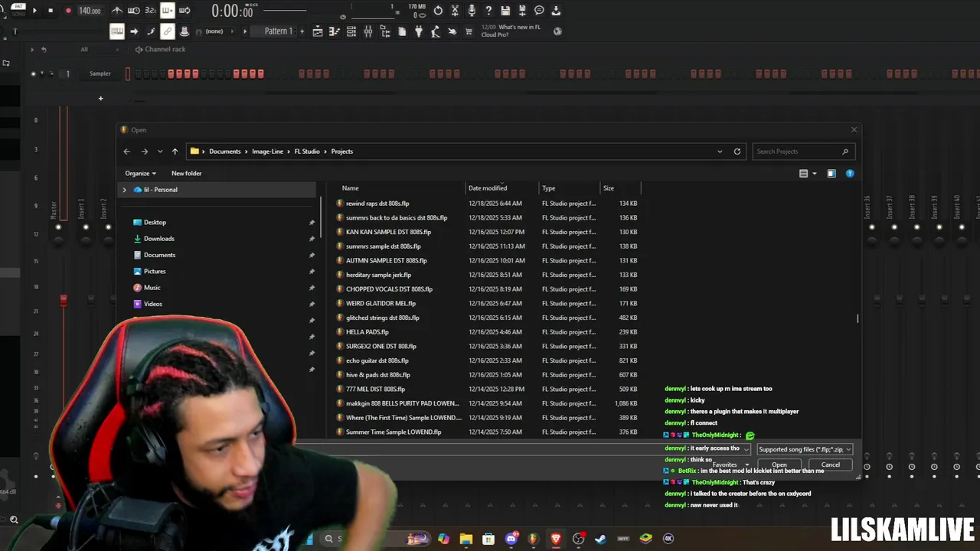
Task: Select HELLA PADS.flp file
Action: [x=367, y=332]
